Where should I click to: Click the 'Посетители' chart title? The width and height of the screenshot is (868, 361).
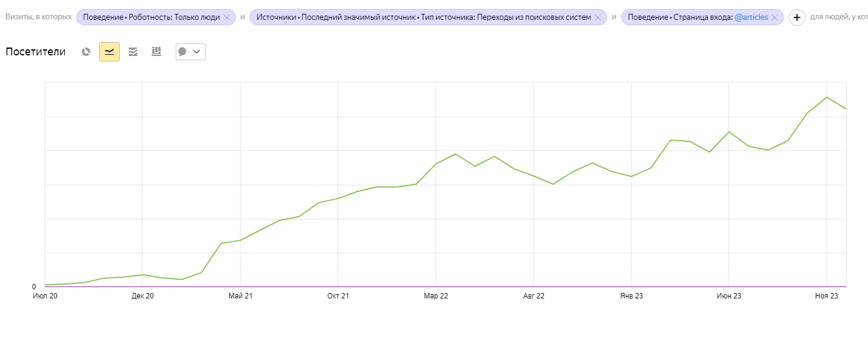coord(35,52)
